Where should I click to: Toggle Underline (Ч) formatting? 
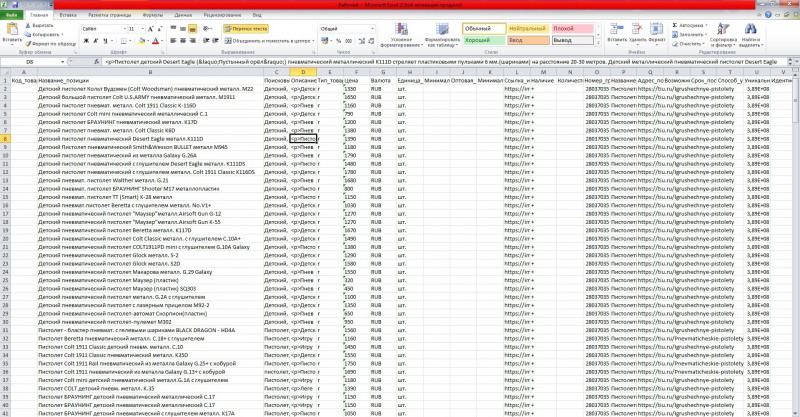coord(105,41)
